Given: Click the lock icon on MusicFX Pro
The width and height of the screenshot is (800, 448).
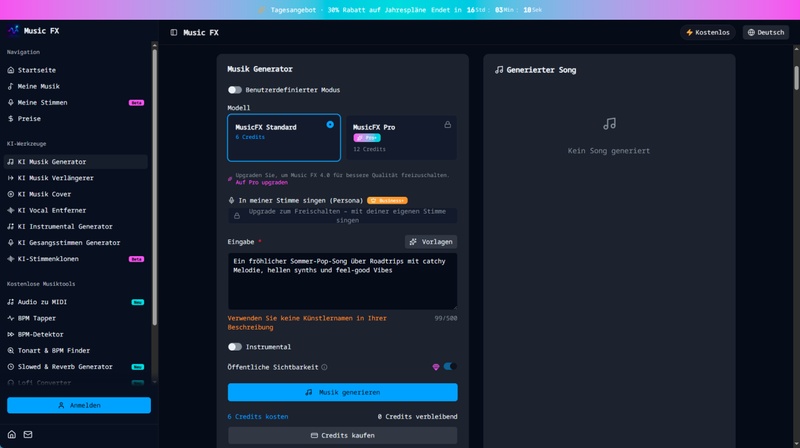Looking at the screenshot, I should [x=447, y=125].
